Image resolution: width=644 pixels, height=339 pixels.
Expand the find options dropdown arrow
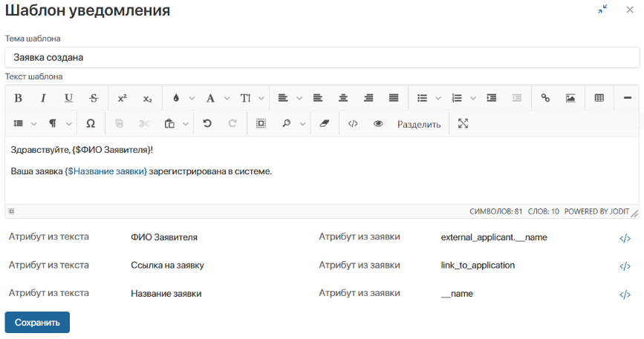[303, 124]
